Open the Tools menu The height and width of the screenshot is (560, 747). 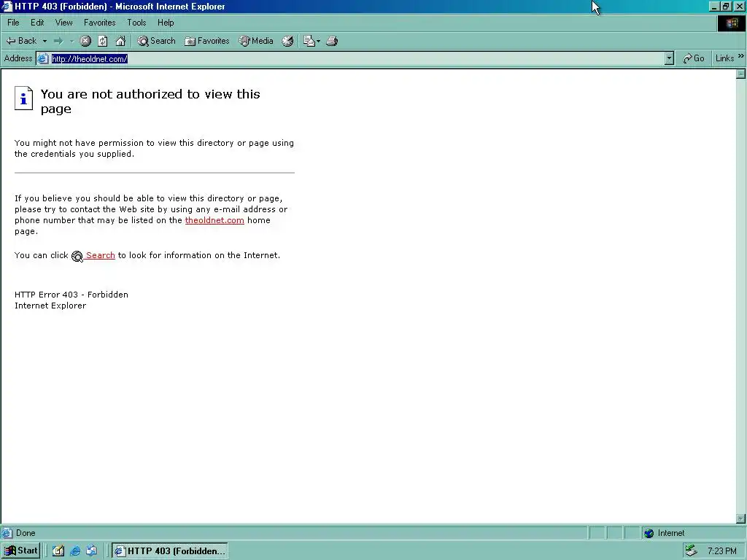(x=136, y=23)
